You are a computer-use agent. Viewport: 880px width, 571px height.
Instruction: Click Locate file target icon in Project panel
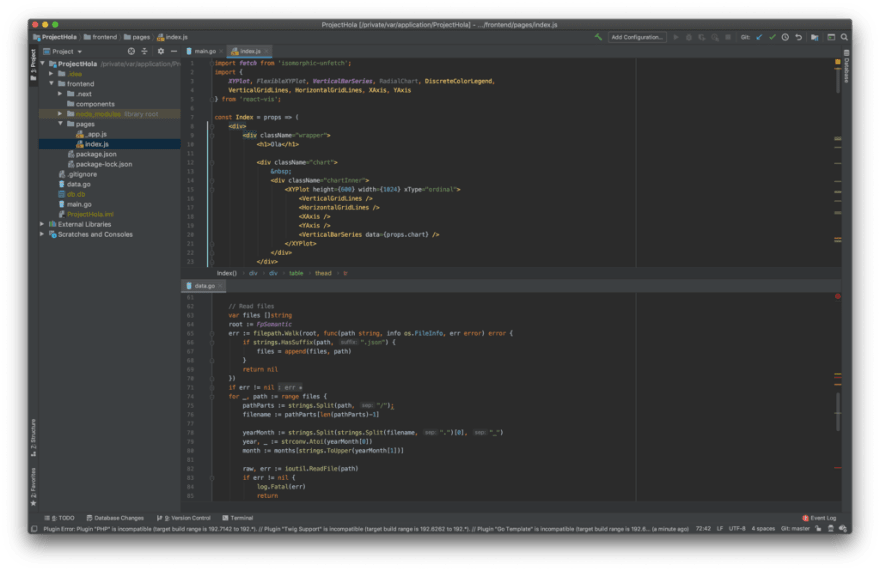tap(131, 51)
